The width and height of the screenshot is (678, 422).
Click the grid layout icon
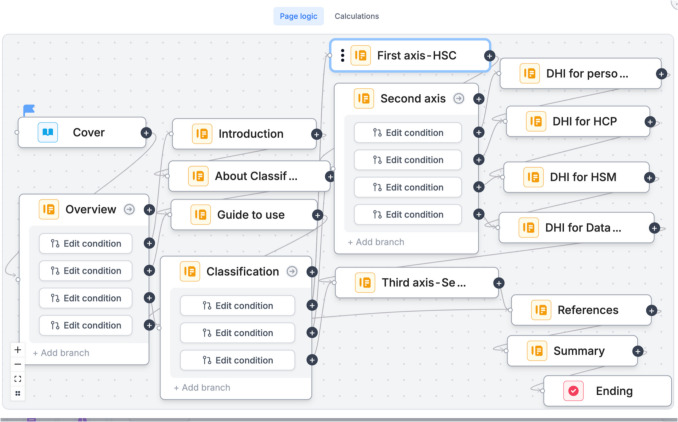click(18, 393)
